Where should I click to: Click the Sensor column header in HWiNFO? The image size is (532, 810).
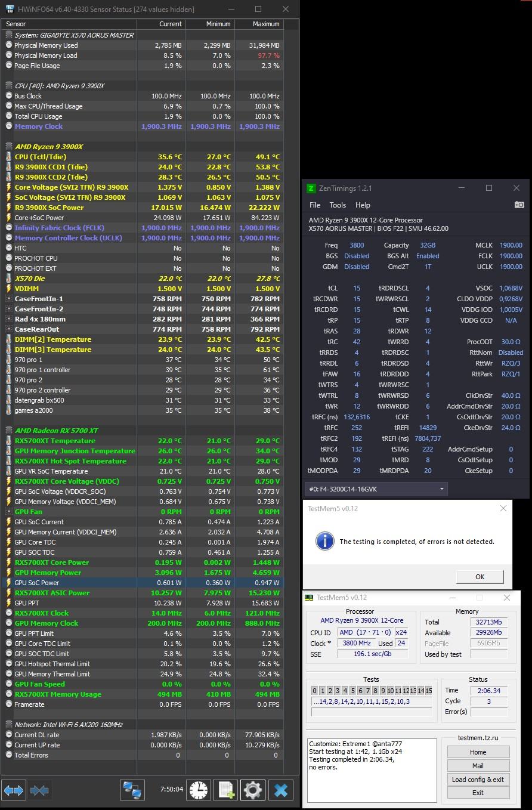69,24
